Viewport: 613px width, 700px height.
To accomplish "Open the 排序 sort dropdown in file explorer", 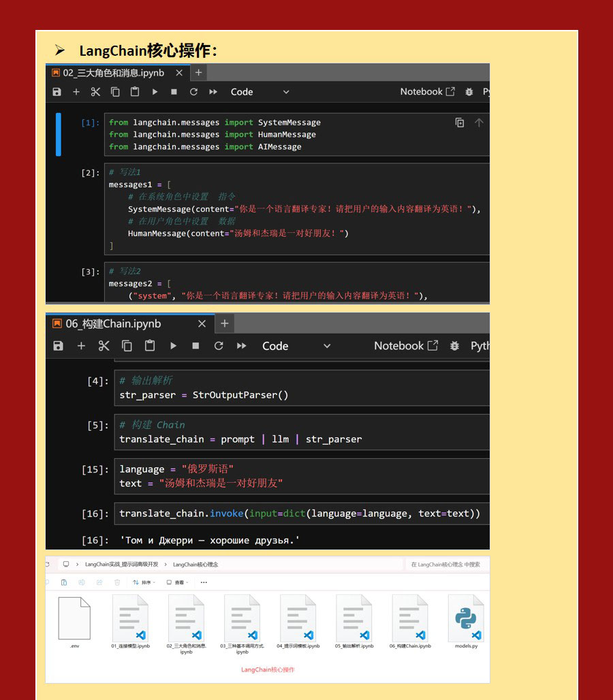I will coord(144,582).
